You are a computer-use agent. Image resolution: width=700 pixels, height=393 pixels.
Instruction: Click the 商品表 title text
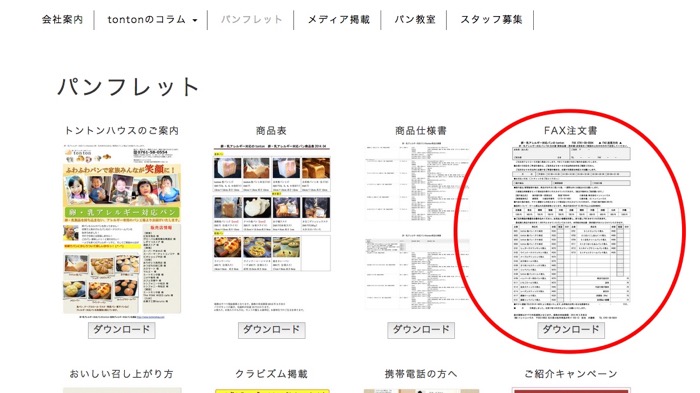pyautogui.click(x=271, y=130)
